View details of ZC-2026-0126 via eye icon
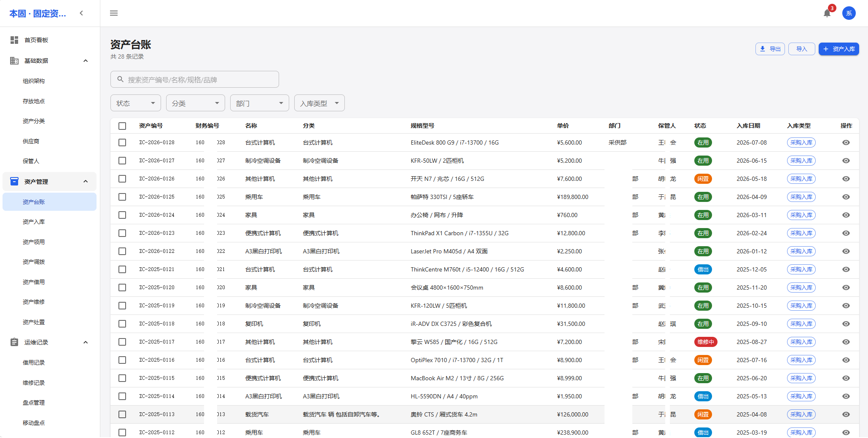The width and height of the screenshot is (868, 438). coord(846,179)
